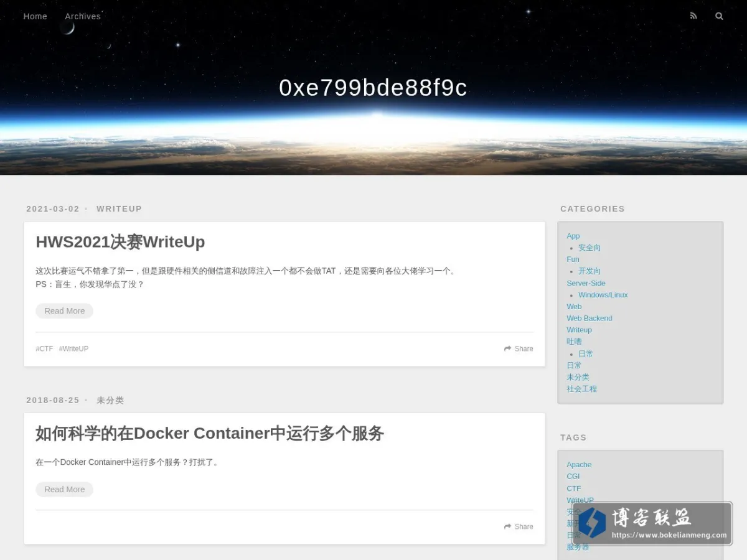Open the Writeup category in sidebar
This screenshot has width=747, height=560.
(579, 330)
